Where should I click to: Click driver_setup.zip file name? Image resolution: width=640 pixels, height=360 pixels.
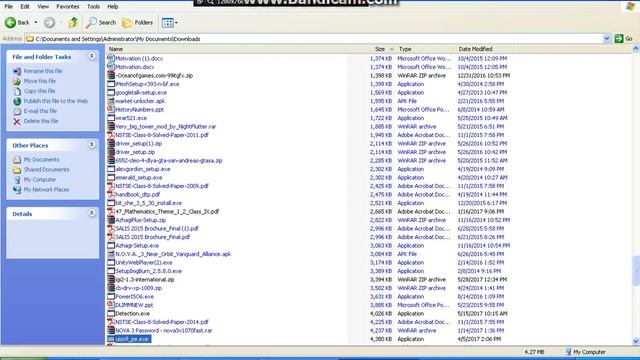coord(135,152)
